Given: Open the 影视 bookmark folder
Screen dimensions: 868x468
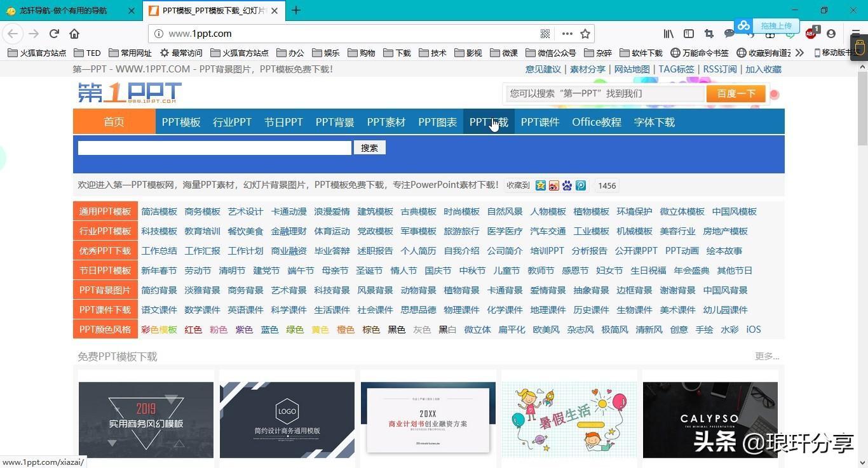Looking at the screenshot, I should [x=468, y=53].
